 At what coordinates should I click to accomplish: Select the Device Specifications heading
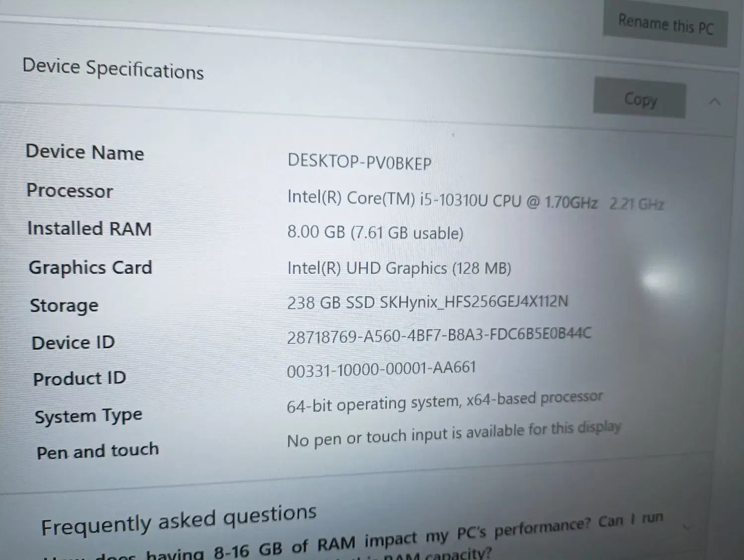point(113,68)
